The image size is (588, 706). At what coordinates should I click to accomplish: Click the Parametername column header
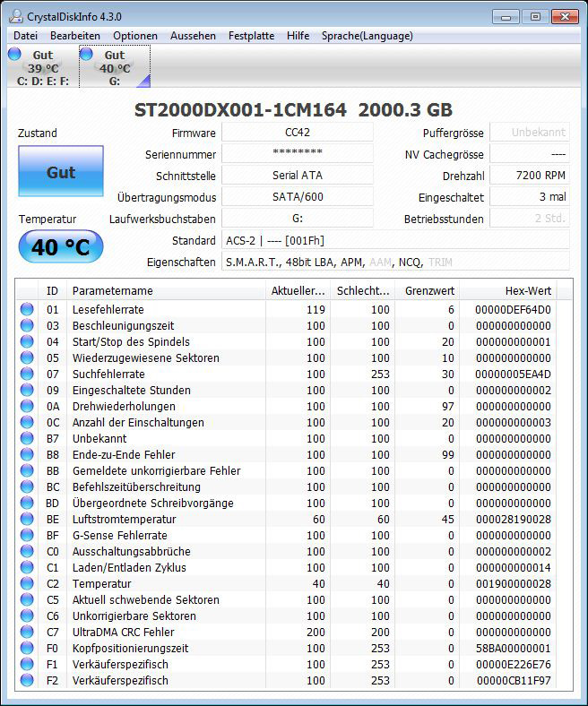(166, 291)
